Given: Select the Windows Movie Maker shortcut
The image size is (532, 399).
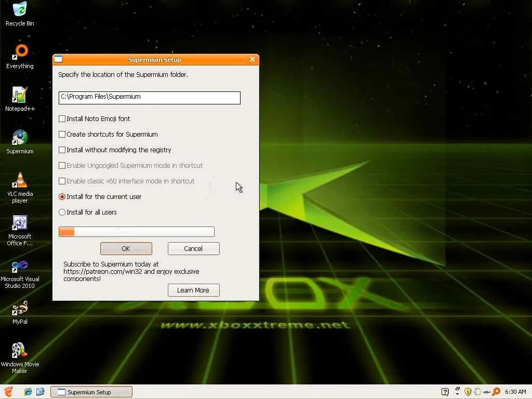Looking at the screenshot, I should (20, 358).
